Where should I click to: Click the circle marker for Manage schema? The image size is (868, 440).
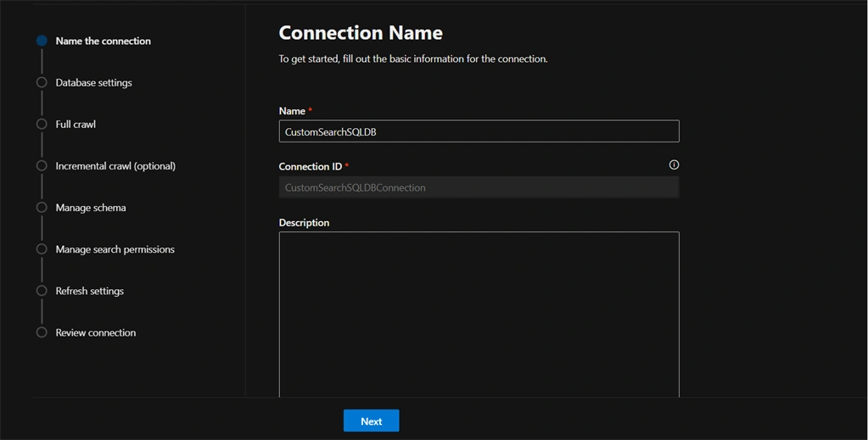(x=42, y=207)
